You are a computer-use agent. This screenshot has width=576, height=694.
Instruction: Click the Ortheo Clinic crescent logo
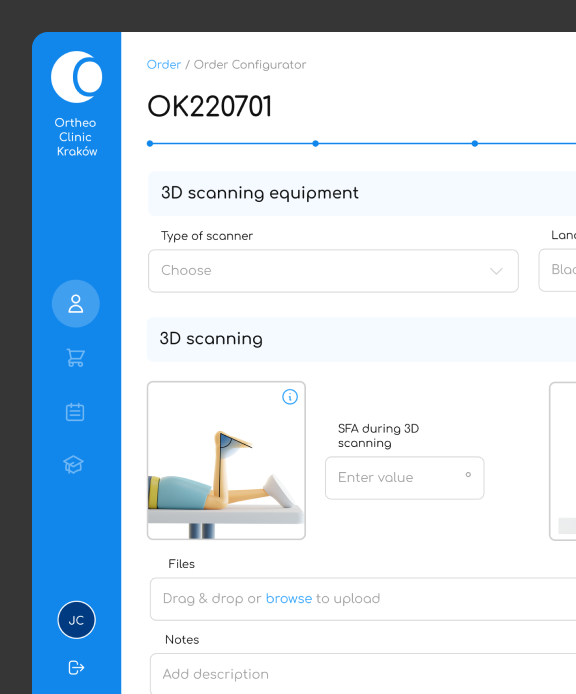[x=77, y=77]
